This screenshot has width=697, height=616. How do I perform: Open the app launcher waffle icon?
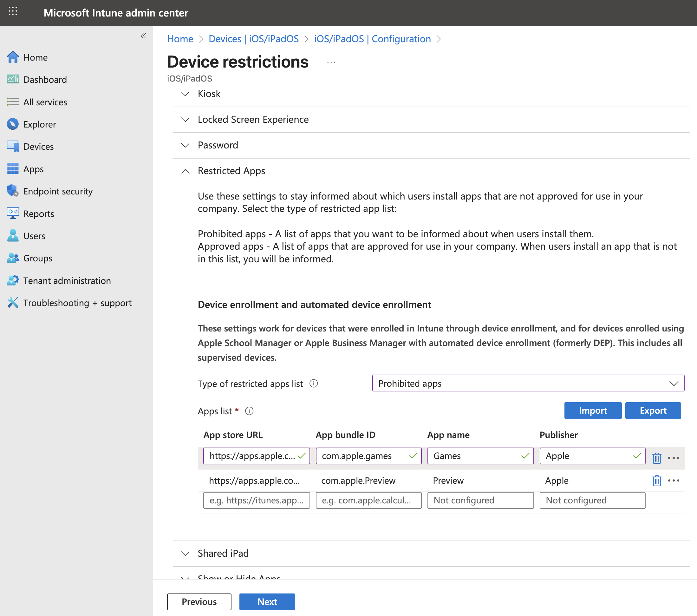tap(13, 12)
